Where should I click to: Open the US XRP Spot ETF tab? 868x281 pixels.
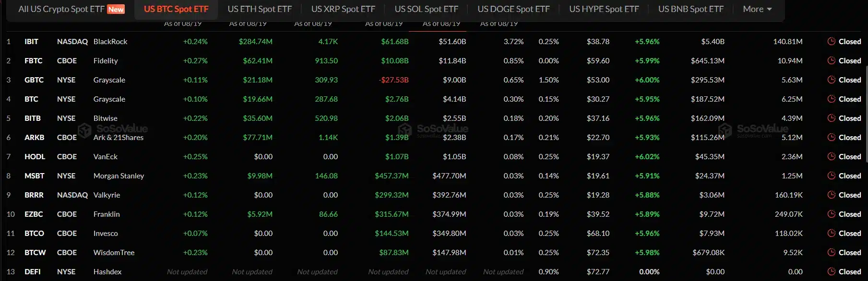pos(343,9)
